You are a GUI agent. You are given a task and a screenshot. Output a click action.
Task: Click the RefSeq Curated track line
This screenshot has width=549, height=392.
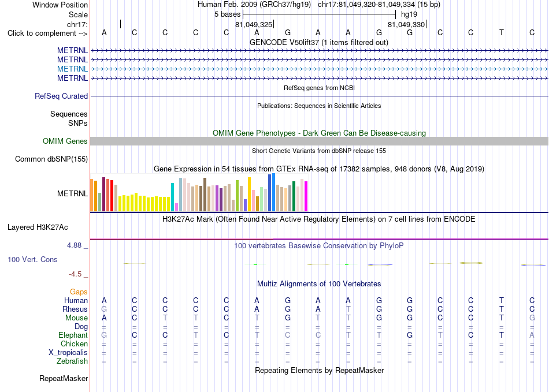(x=319, y=96)
